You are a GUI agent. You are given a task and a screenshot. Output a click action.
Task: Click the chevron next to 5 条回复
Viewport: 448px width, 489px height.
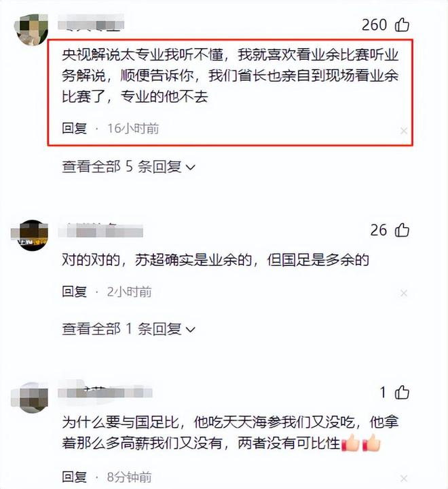(191, 168)
